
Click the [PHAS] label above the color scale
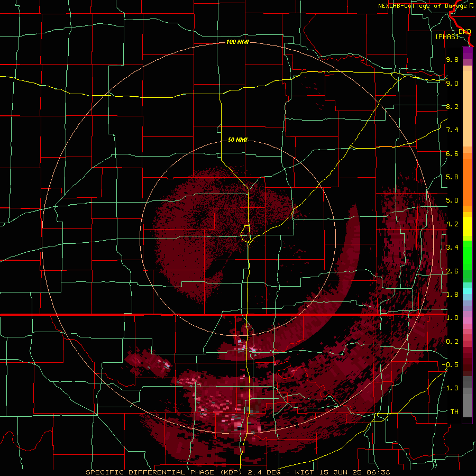(x=447, y=36)
